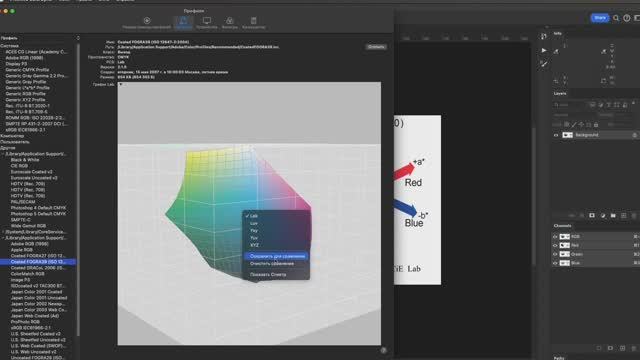The image size is (640, 360).
Task: Collapse the first /Library/Application Support group
Action: [3, 154]
